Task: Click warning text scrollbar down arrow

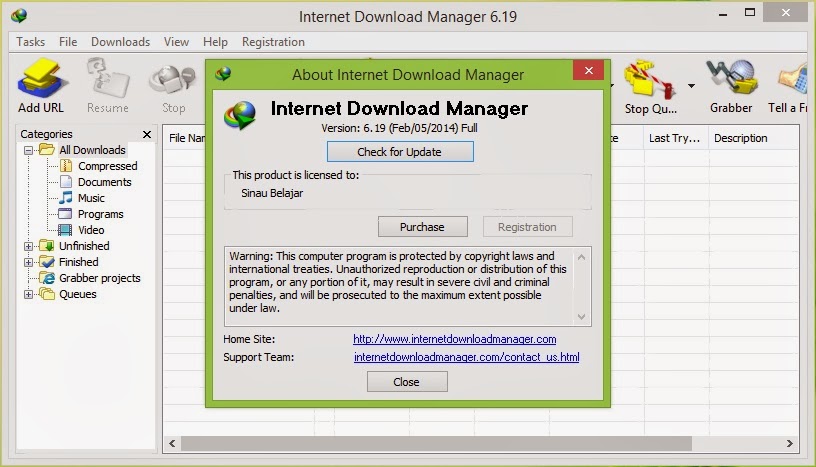Action: [581, 317]
